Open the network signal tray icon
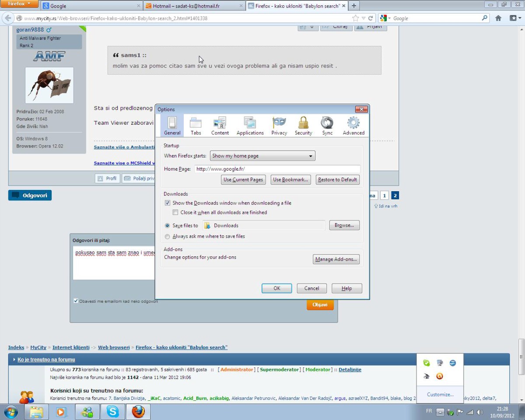This screenshot has width=525, height=420. point(470,412)
